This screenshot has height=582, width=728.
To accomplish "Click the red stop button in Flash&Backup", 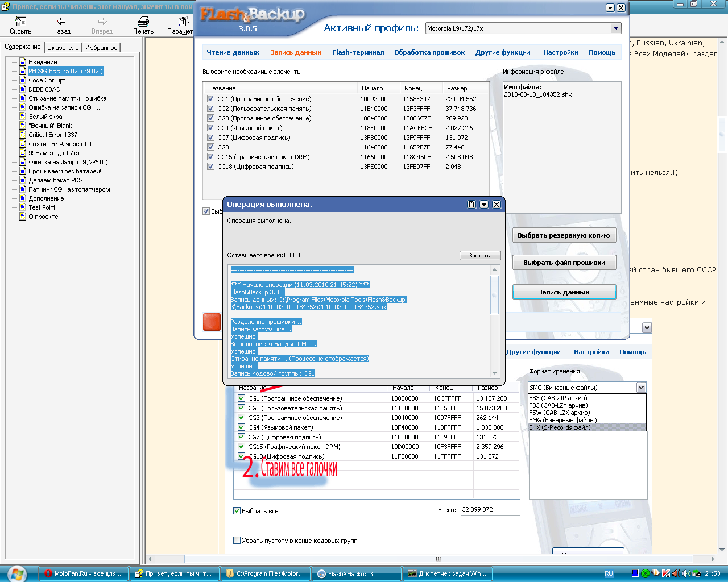I will (212, 322).
